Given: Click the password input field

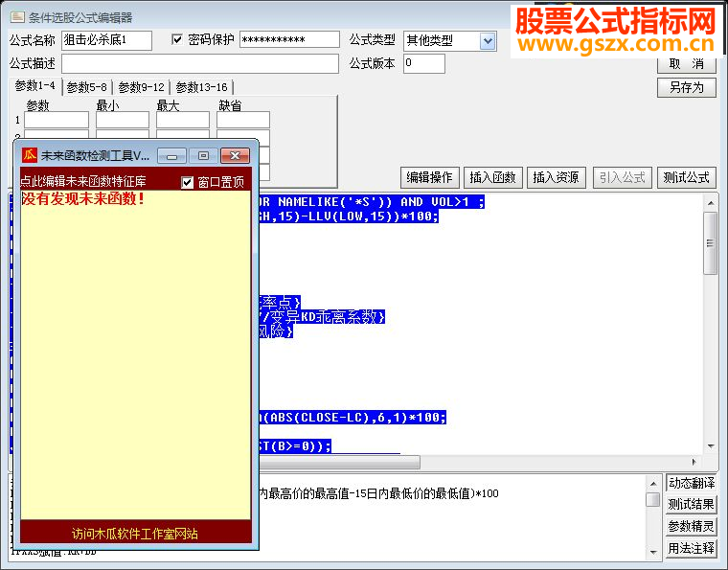Looking at the screenshot, I should (x=289, y=39).
